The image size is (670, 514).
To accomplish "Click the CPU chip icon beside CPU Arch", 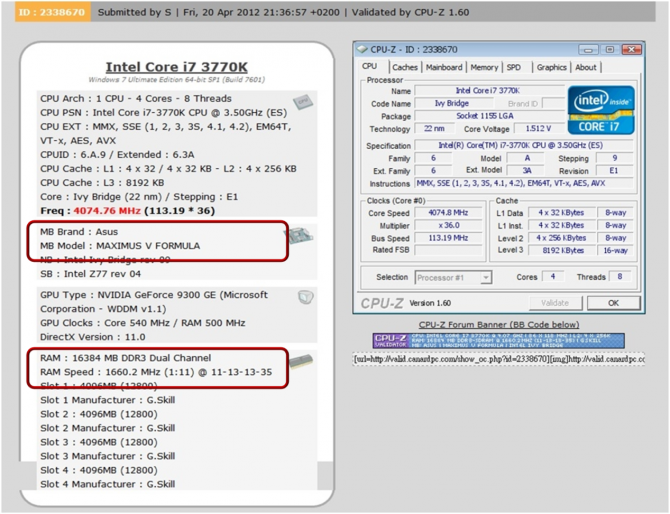I will (x=303, y=102).
